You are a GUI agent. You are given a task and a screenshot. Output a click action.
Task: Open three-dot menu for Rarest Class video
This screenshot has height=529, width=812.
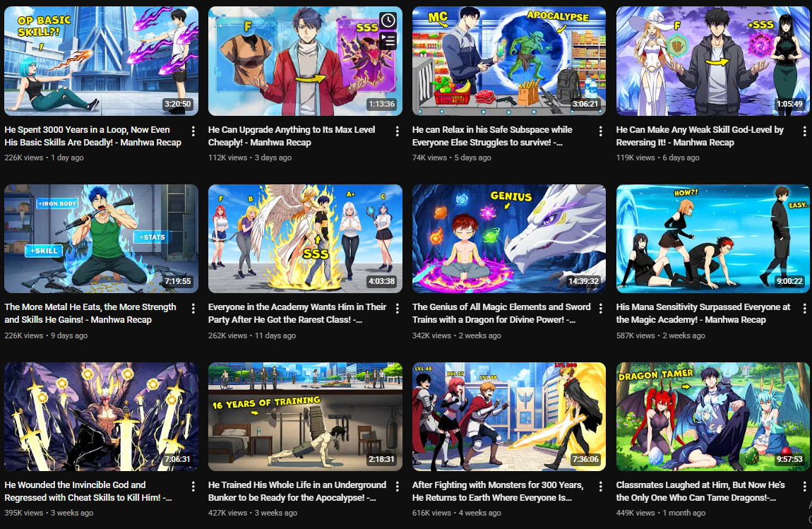pyautogui.click(x=398, y=309)
